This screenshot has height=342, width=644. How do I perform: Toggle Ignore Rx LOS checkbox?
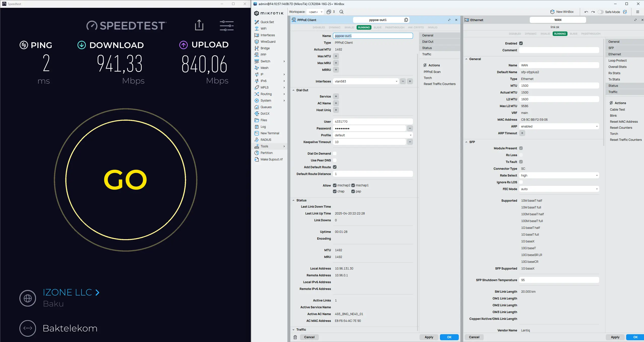click(521, 182)
